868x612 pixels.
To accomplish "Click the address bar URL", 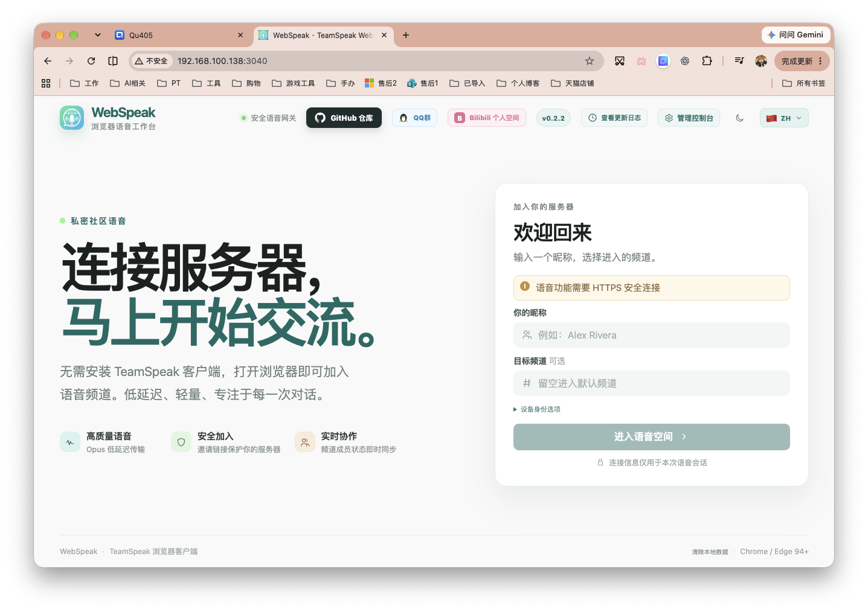I will [x=222, y=61].
